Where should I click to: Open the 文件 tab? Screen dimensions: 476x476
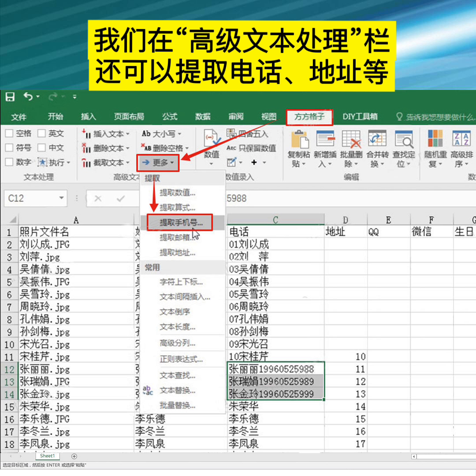click(19, 117)
